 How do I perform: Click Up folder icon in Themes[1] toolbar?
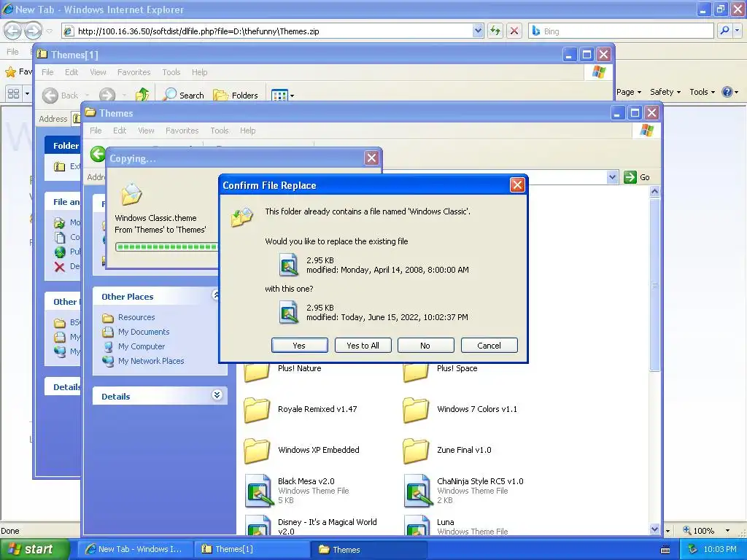142,95
